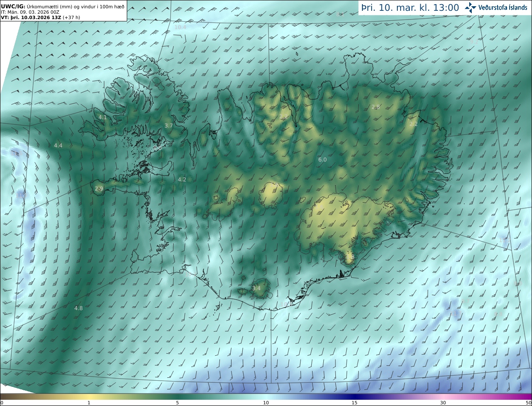Click the 30 tick on the color scale
Image resolution: width=532 pixels, height=406 pixels.
pyautogui.click(x=443, y=403)
